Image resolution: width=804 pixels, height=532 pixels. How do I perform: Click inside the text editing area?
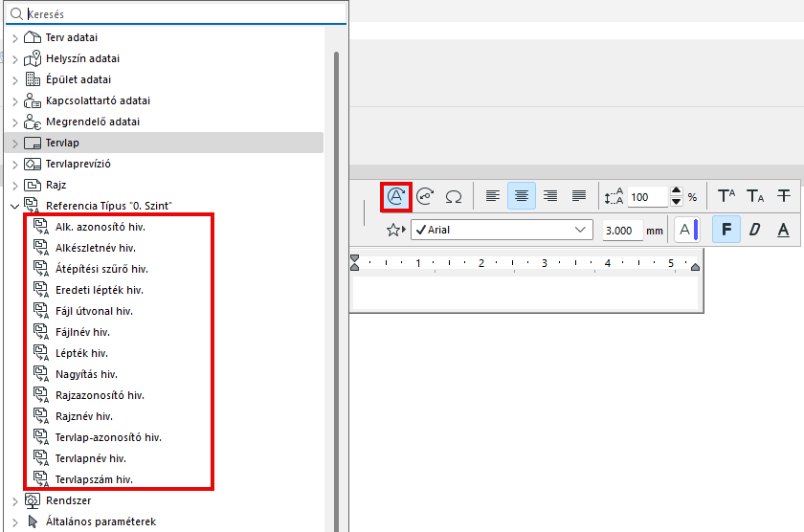tap(525, 293)
